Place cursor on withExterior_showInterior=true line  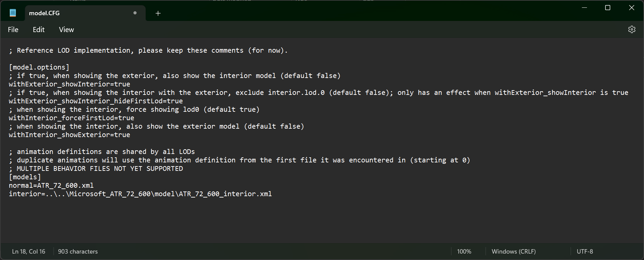[69, 84]
